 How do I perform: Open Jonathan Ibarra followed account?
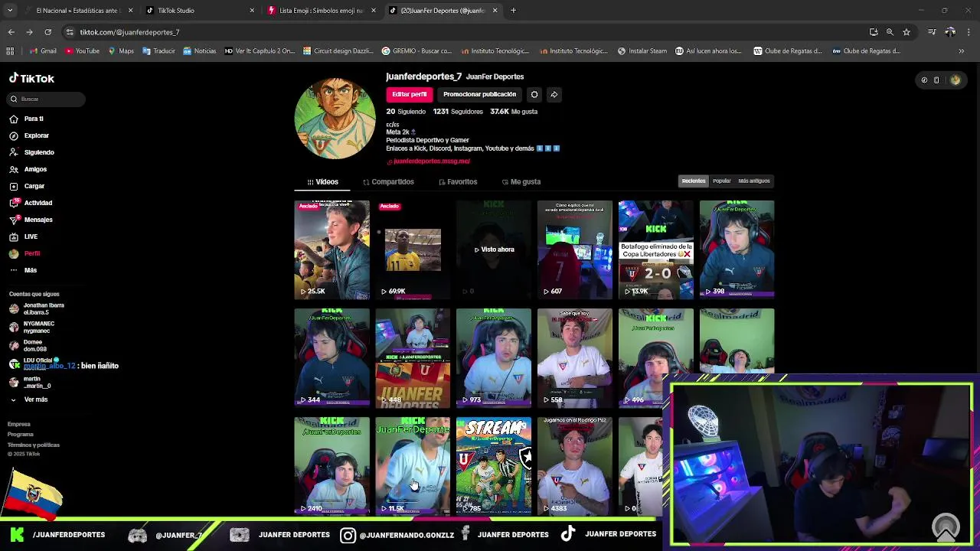coord(37,308)
